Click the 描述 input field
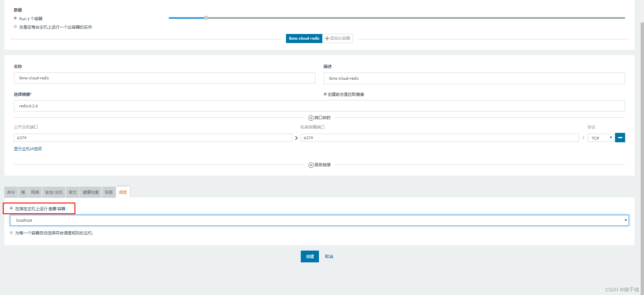 474,78
